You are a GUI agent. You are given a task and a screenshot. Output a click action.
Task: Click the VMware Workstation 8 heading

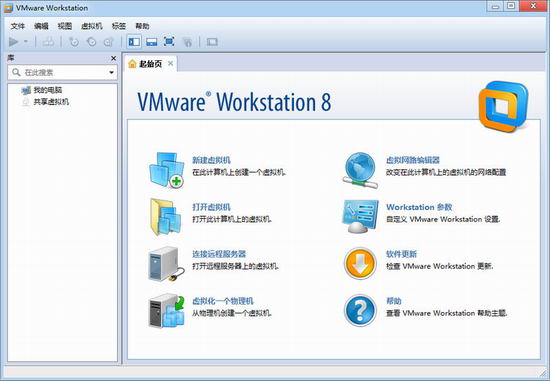pyautogui.click(x=234, y=102)
